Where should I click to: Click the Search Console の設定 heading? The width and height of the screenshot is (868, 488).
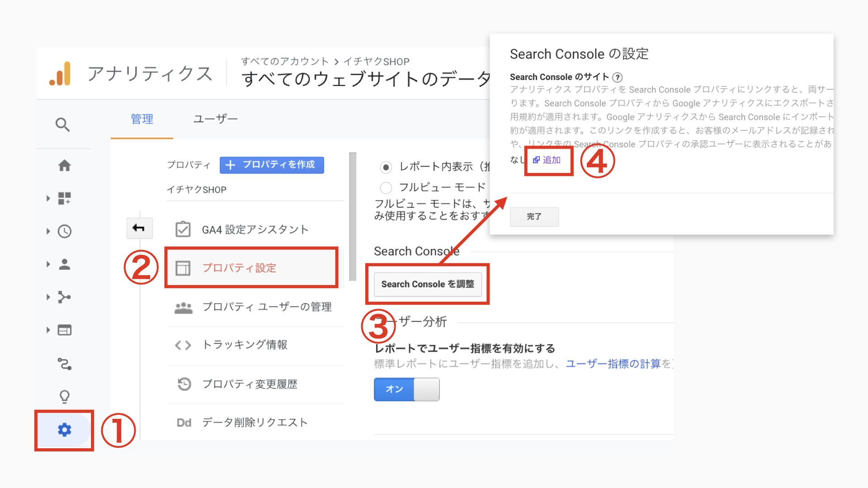[579, 54]
